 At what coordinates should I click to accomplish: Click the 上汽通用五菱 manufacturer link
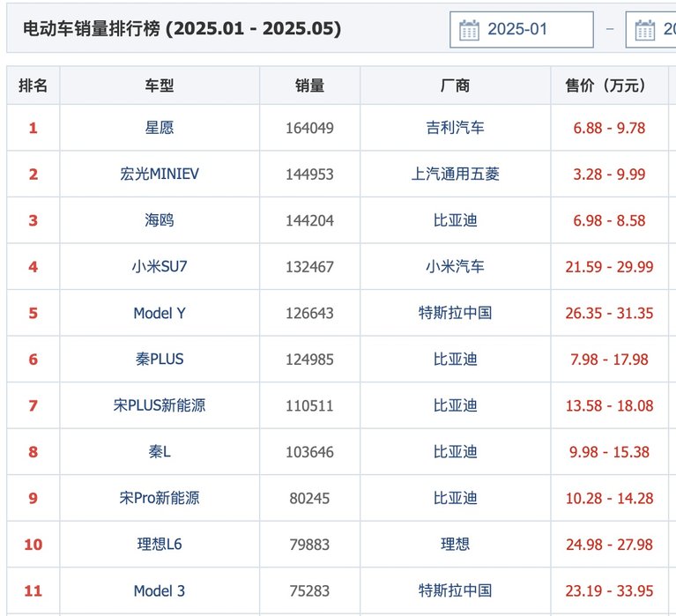456,174
